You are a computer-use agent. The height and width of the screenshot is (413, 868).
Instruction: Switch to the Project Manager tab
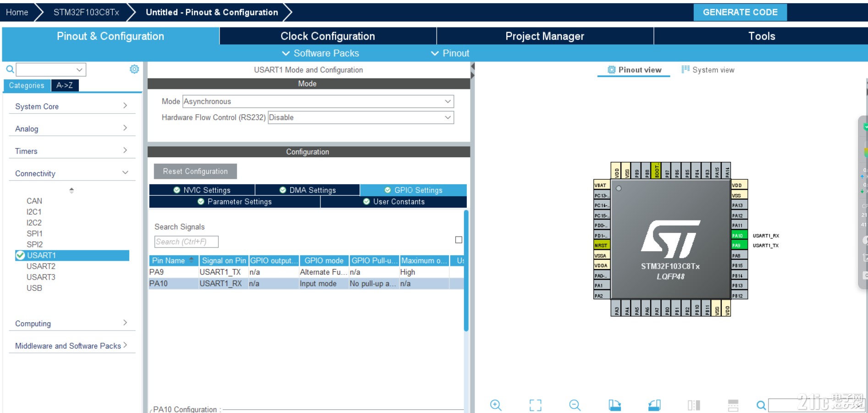545,36
